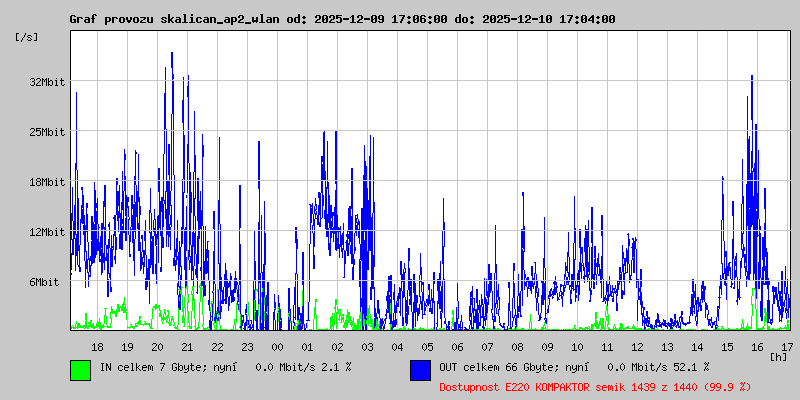Click the hour '16' x-axis label

[x=758, y=347]
